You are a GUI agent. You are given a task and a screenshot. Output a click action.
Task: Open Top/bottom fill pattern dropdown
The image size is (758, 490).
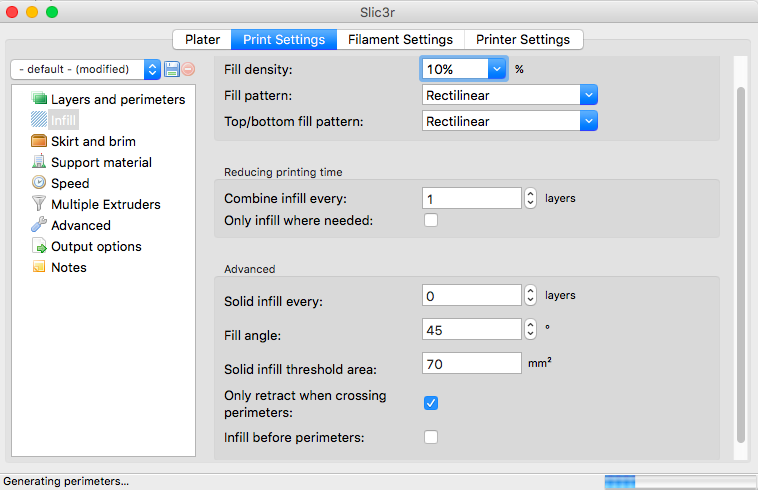[x=589, y=121]
